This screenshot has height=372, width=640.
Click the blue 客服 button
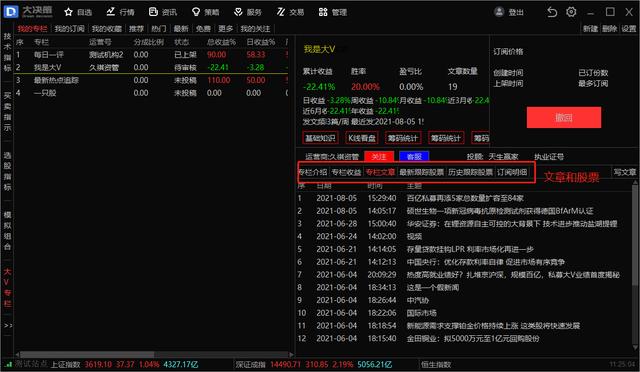(x=414, y=156)
